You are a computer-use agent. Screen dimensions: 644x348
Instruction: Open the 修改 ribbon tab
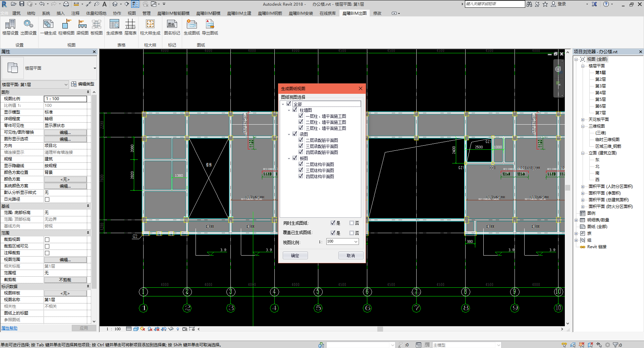(x=377, y=13)
